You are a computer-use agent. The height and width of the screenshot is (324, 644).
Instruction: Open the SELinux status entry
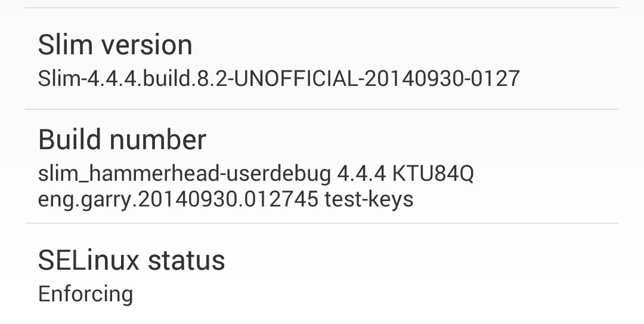tap(131, 261)
